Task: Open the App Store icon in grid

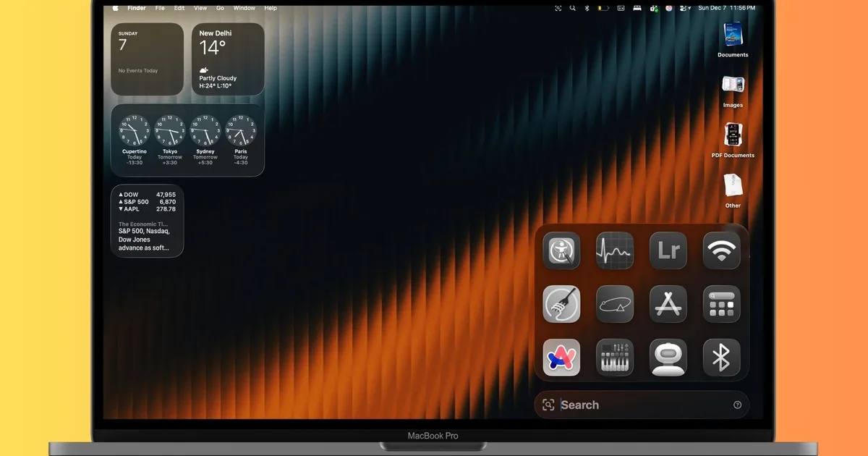Action: (x=668, y=304)
